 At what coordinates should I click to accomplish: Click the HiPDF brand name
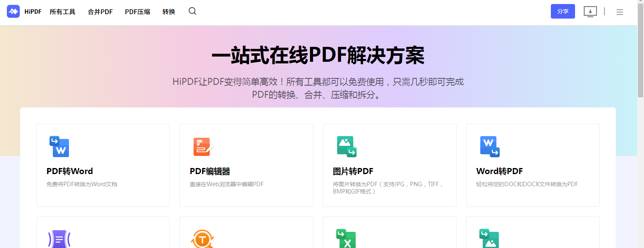point(33,12)
